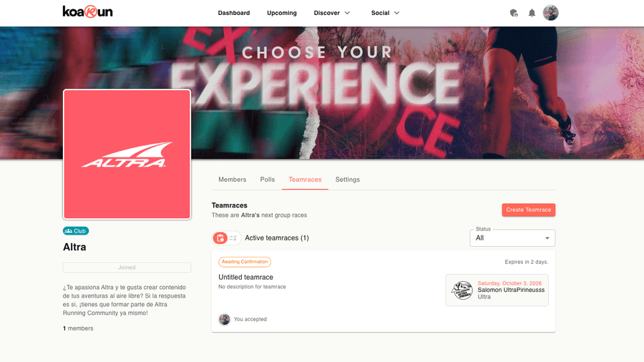Click the accepted member avatar
This screenshot has width=644, height=362.
(224, 319)
